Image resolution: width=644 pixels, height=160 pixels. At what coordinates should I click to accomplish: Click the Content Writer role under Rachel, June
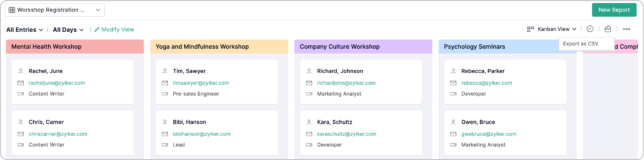click(47, 94)
